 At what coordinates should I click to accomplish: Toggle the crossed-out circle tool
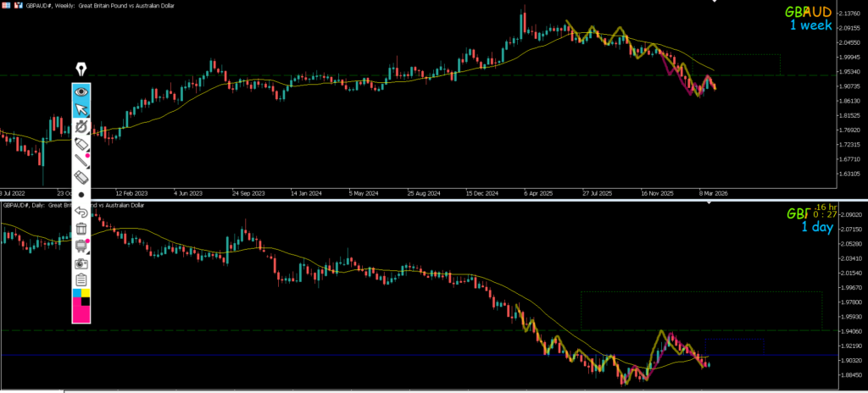(x=81, y=126)
